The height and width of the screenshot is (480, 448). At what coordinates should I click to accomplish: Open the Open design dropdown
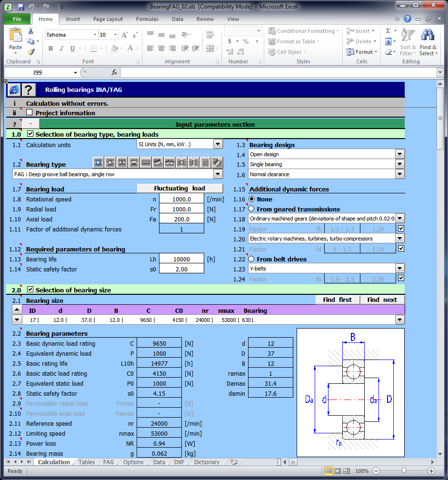point(400,154)
